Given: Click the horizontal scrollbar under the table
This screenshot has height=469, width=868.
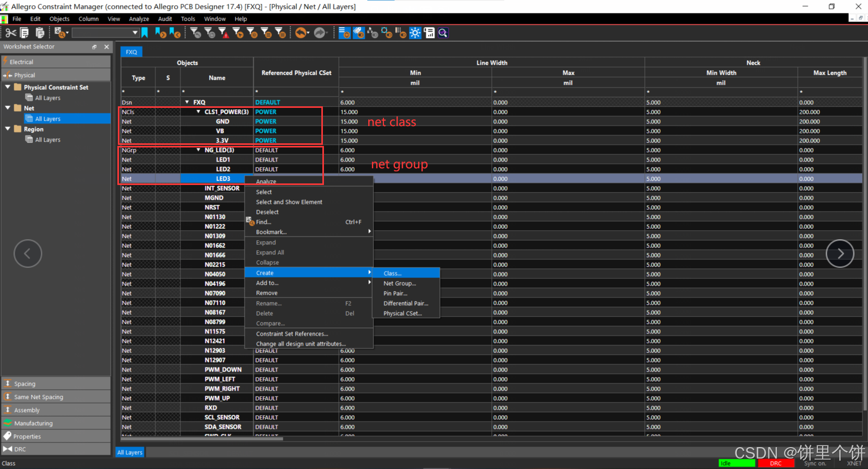Looking at the screenshot, I should pos(202,439).
